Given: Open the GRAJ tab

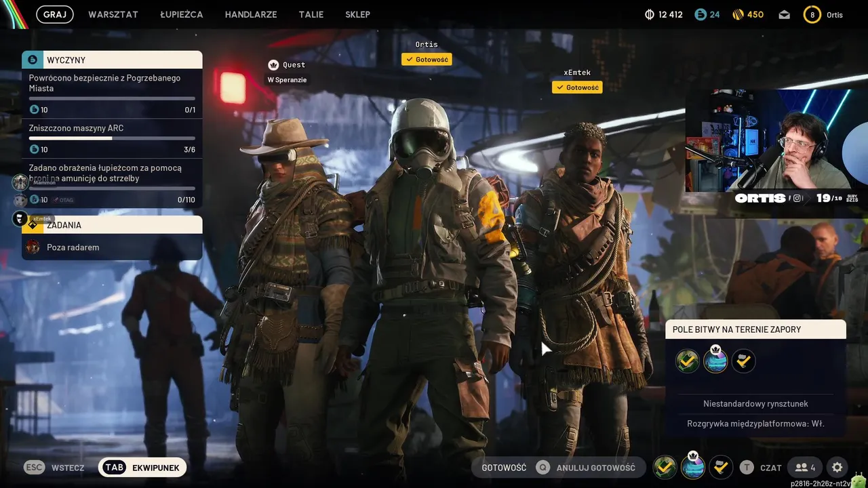Looking at the screenshot, I should coord(54,14).
